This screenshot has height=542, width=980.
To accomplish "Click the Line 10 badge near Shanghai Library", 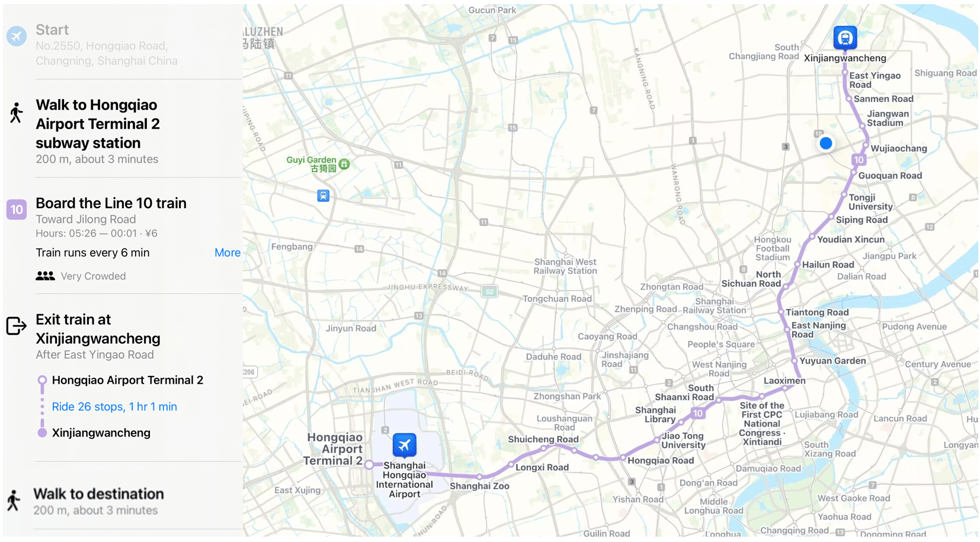I will [x=698, y=414].
